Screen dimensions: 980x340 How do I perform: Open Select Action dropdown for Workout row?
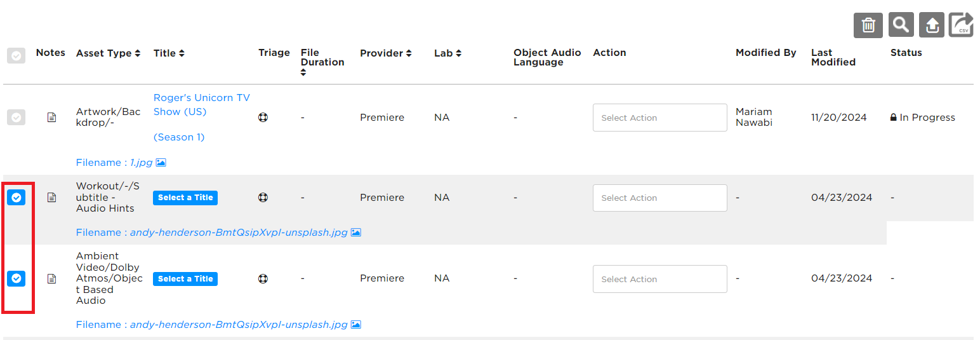[659, 198]
